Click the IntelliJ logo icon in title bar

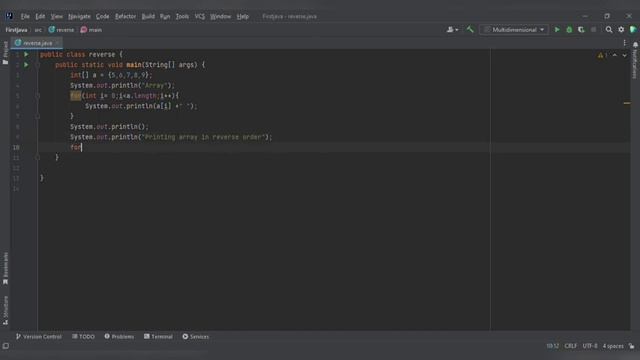(9, 16)
